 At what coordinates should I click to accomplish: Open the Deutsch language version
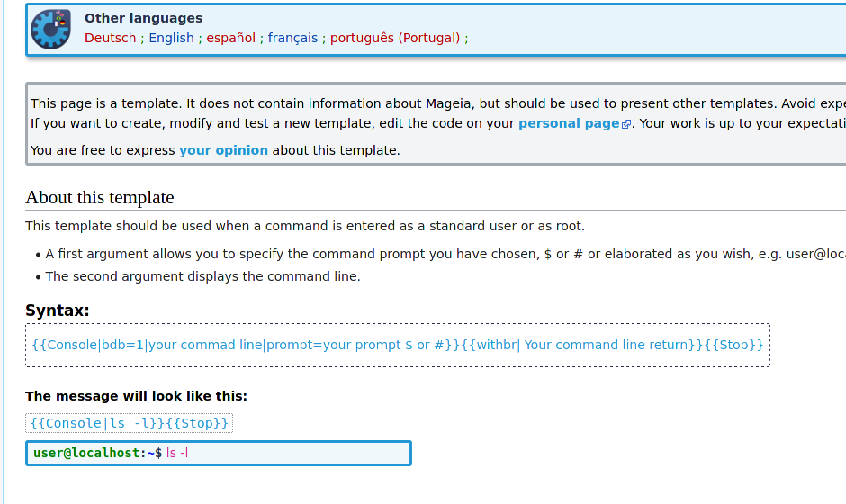[x=110, y=39]
